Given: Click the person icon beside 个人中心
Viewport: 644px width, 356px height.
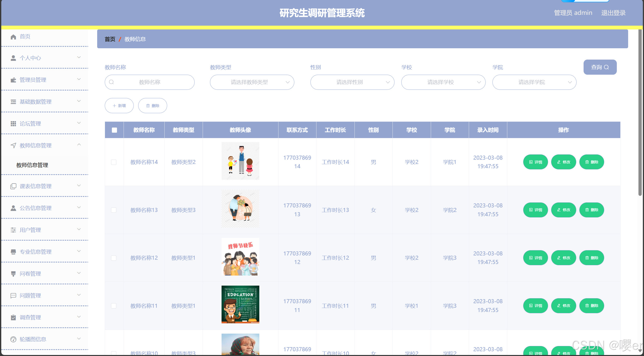Looking at the screenshot, I should point(13,58).
